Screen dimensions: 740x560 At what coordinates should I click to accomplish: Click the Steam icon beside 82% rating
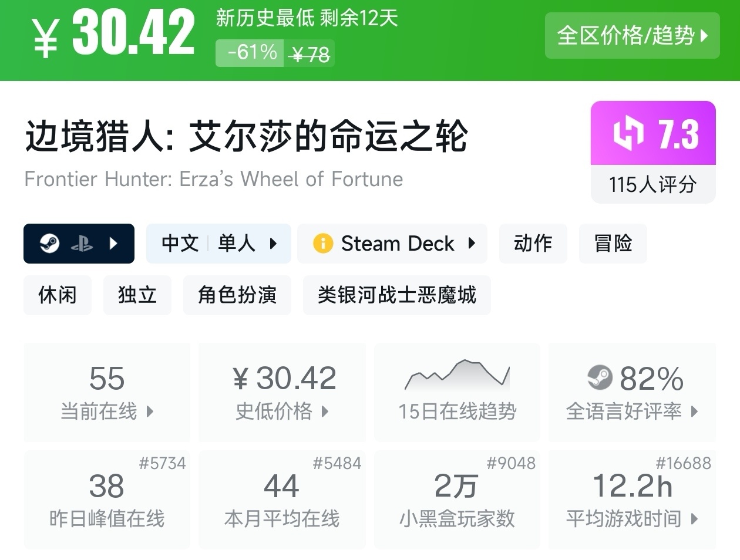[600, 377]
